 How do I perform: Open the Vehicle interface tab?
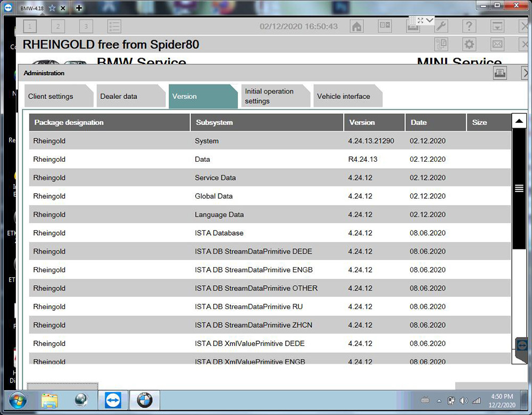345,96
